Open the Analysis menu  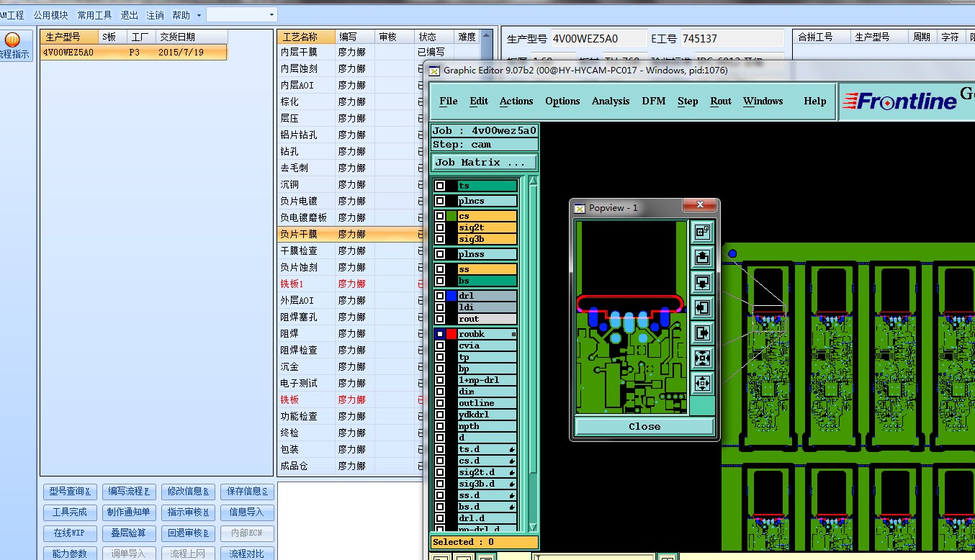[x=611, y=101]
